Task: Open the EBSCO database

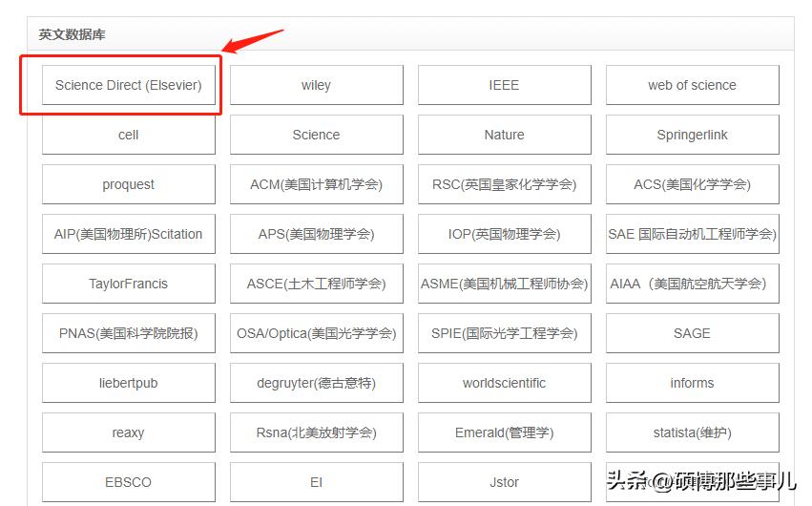Action: click(129, 483)
